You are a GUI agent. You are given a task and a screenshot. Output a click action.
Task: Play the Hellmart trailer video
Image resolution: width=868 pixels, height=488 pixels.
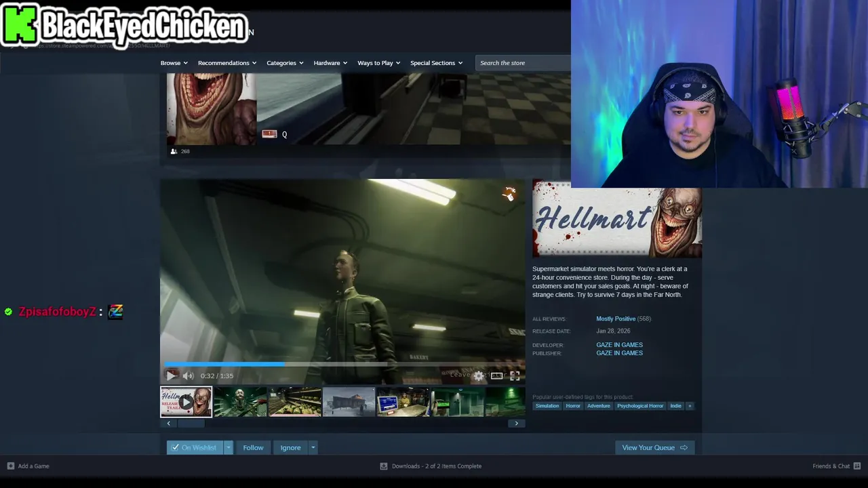pos(171,375)
